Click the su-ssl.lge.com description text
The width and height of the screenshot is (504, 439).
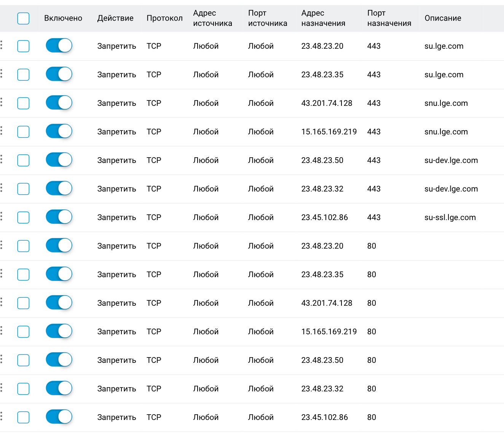pyautogui.click(x=450, y=217)
